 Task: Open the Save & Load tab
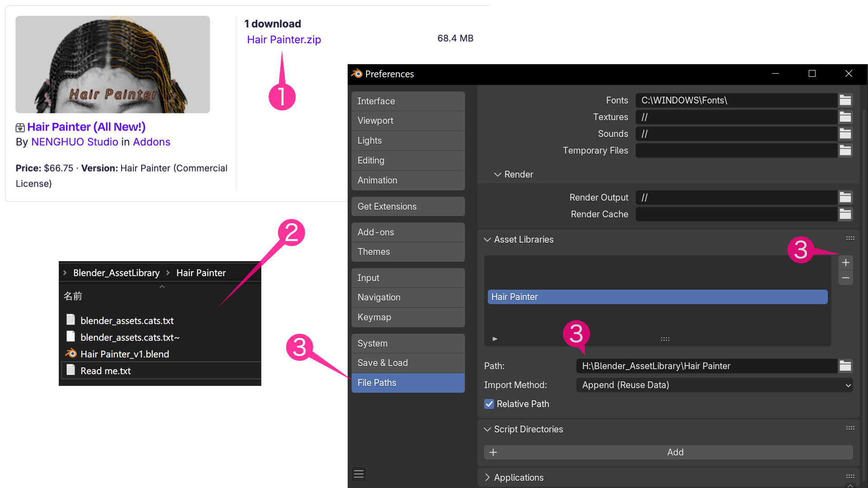(408, 363)
